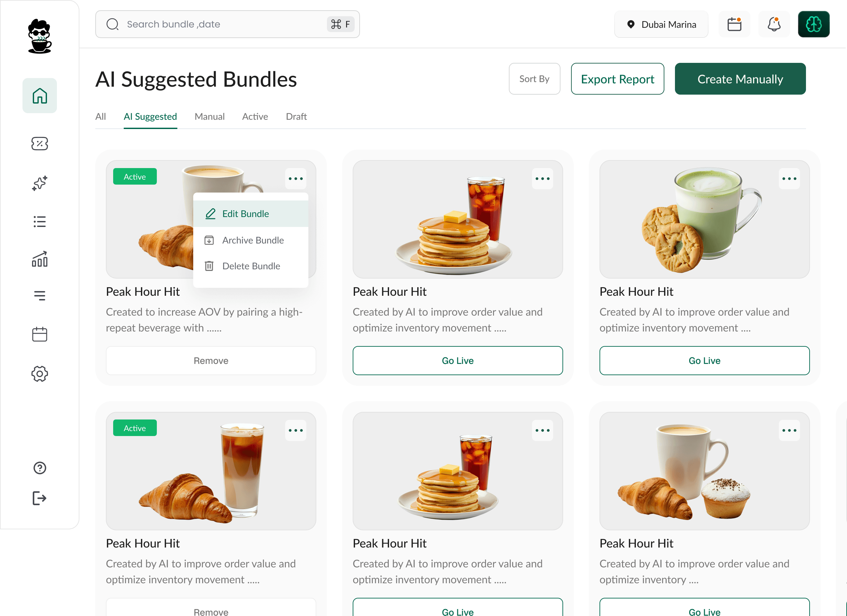
Task: Open settings gear in sidebar
Action: pos(40,374)
